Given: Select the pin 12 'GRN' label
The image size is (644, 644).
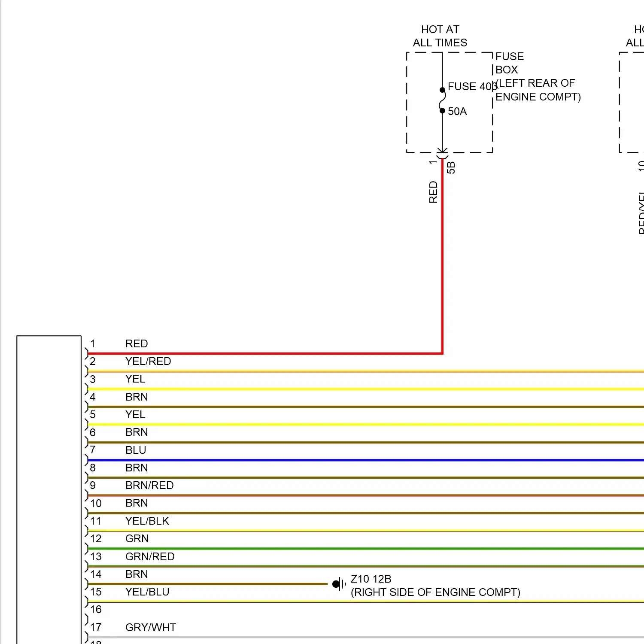Looking at the screenshot, I should tap(137, 538).
